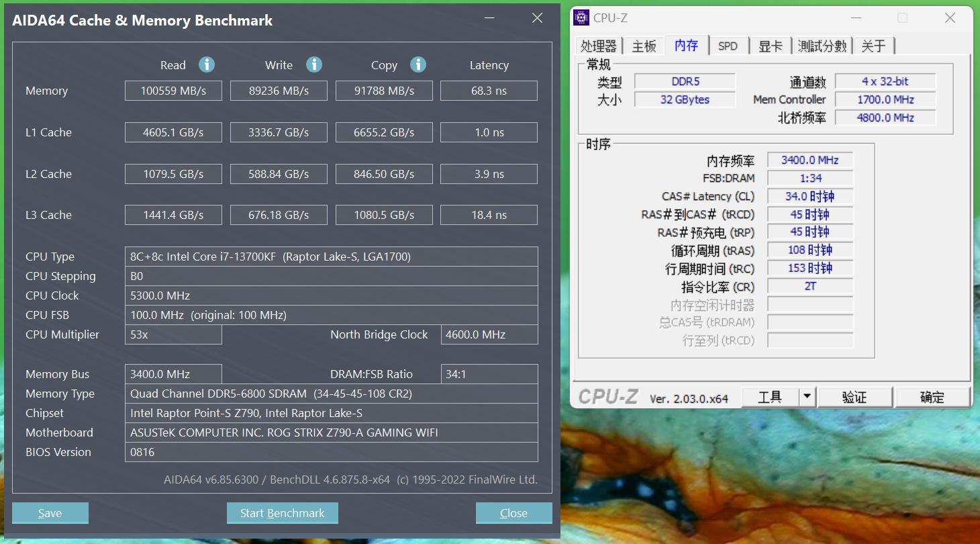This screenshot has width=980, height=544.
Task: Click the Close button in AIDA64
Action: pos(513,513)
